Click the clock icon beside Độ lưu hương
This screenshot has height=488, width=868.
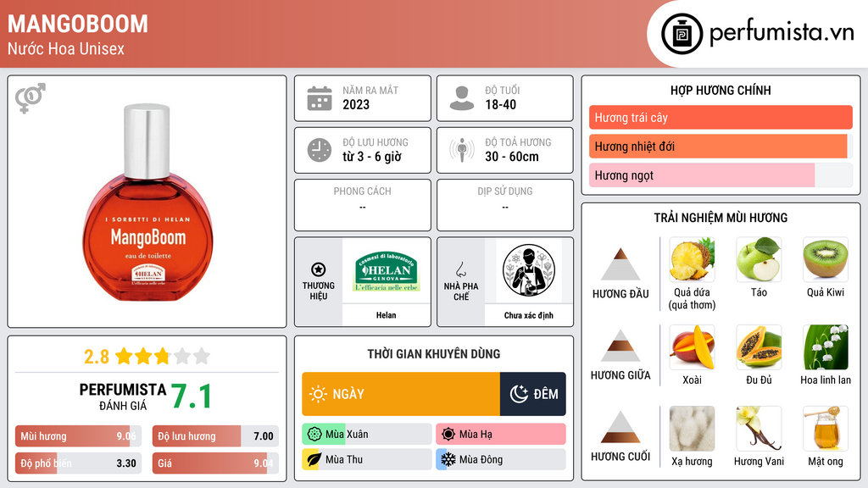point(320,150)
